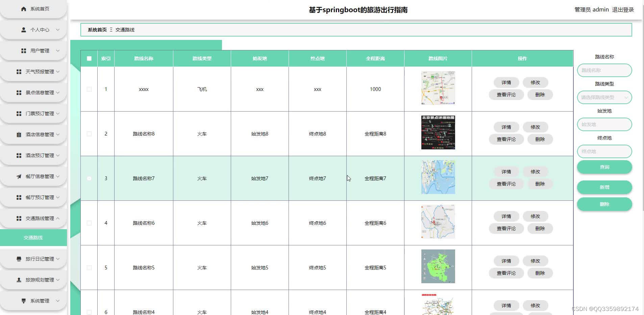Expand 个人中心 menu chevron

click(x=58, y=30)
